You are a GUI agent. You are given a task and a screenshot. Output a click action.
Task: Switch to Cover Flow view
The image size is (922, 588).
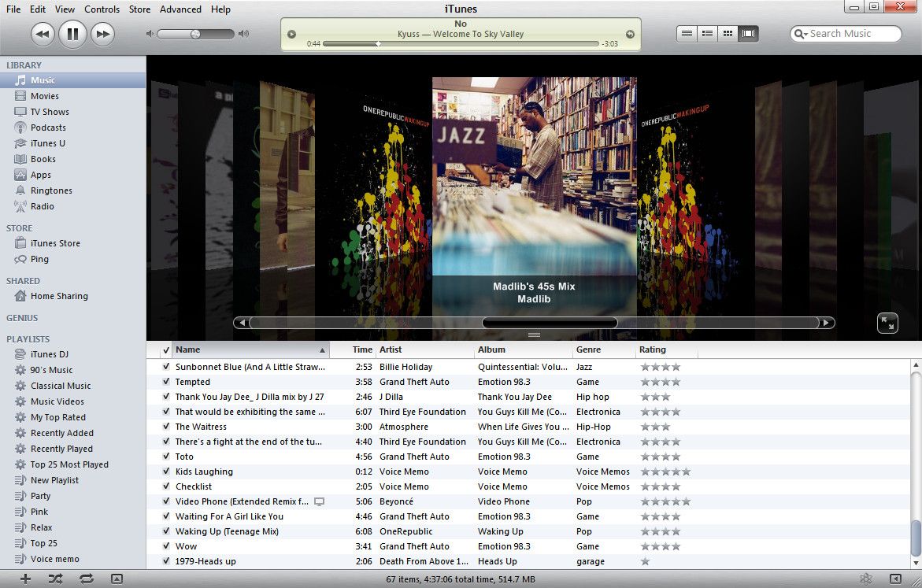(x=746, y=33)
